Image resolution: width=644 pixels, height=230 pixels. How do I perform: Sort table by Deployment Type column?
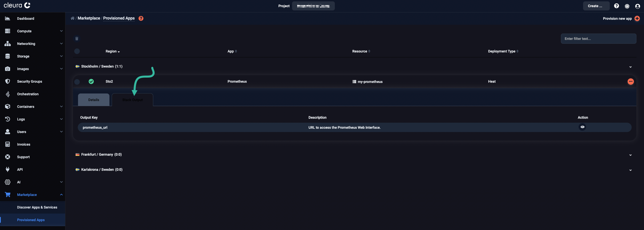pos(503,51)
